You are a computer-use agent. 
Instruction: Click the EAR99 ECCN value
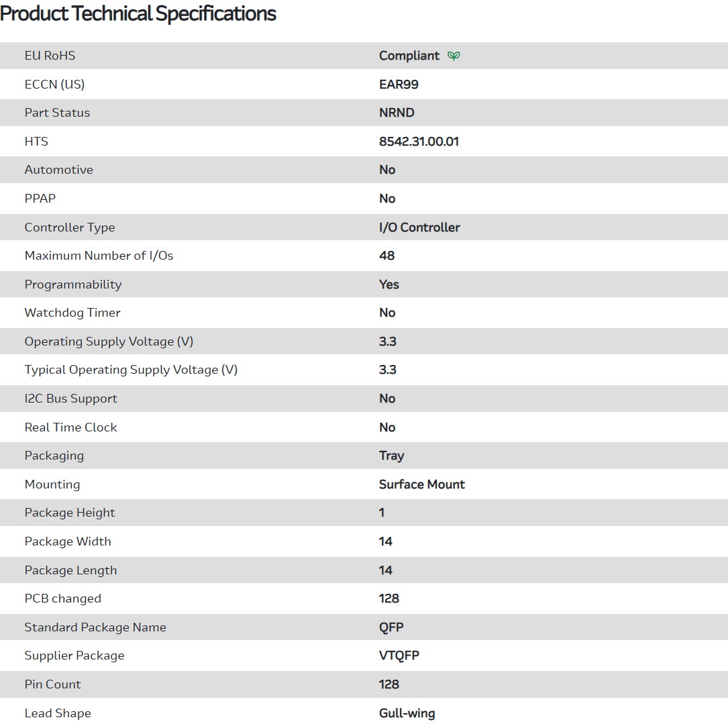(399, 85)
